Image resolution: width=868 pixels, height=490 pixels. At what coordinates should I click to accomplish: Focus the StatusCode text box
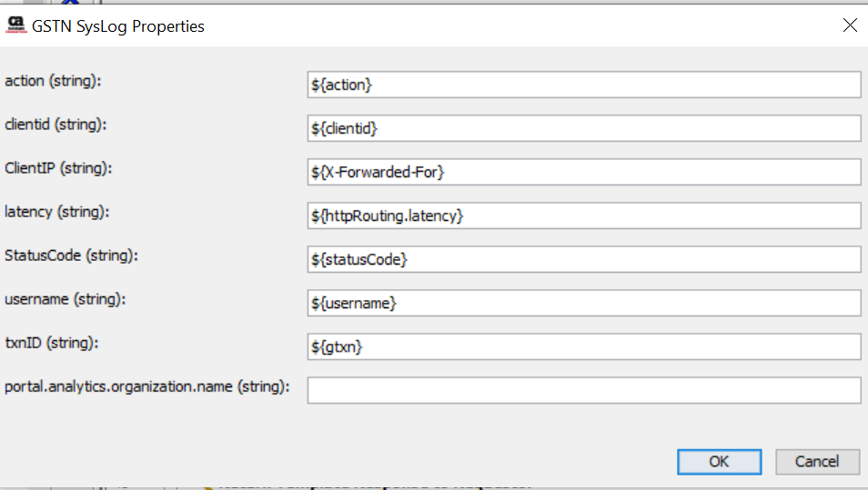coord(584,259)
